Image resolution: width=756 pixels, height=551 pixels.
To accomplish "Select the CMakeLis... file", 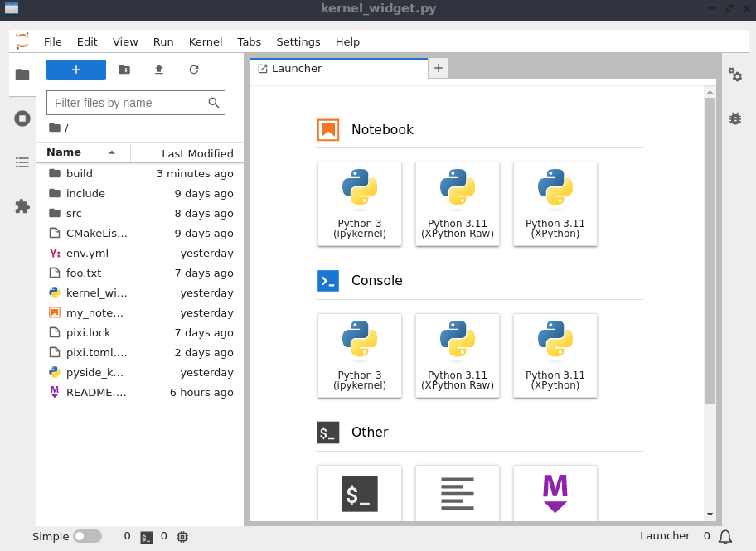I will (140, 234).
